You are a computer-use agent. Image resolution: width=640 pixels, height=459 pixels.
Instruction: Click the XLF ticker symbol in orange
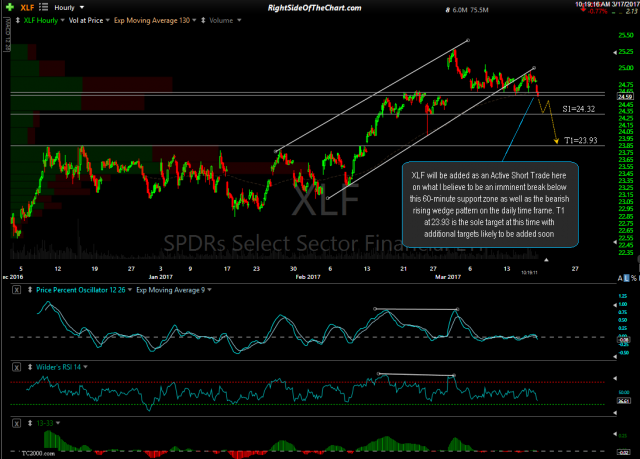[27, 7]
